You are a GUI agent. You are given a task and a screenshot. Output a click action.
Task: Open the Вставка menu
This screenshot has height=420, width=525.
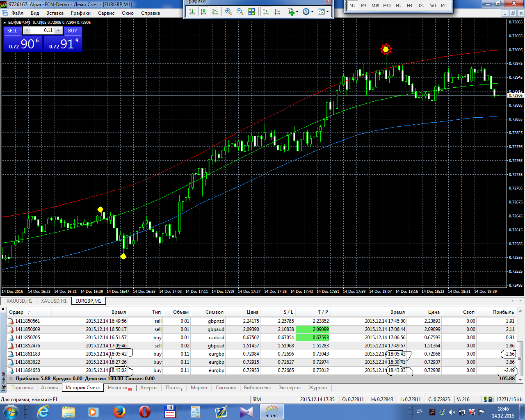[55, 13]
